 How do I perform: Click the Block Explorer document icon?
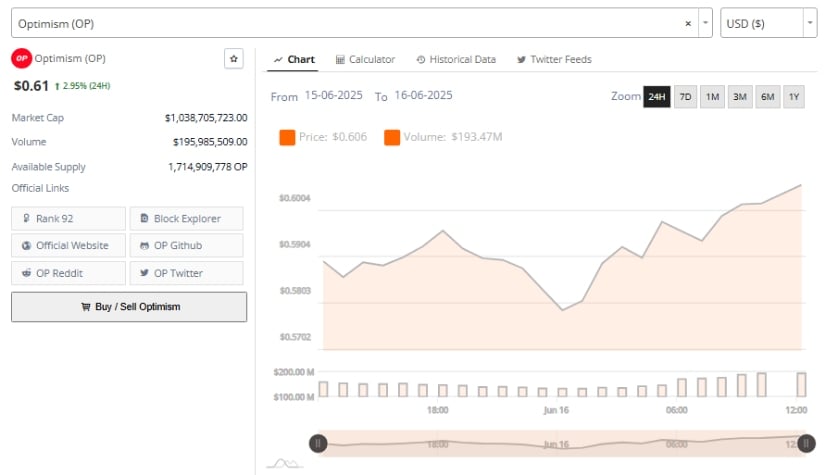[144, 218]
